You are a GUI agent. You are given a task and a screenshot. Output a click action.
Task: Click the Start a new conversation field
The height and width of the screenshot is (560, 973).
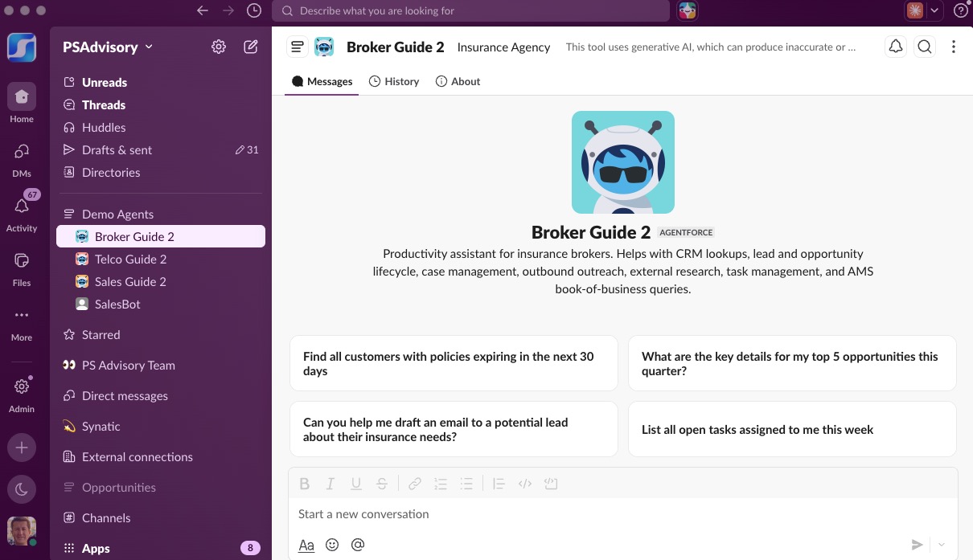coord(623,514)
